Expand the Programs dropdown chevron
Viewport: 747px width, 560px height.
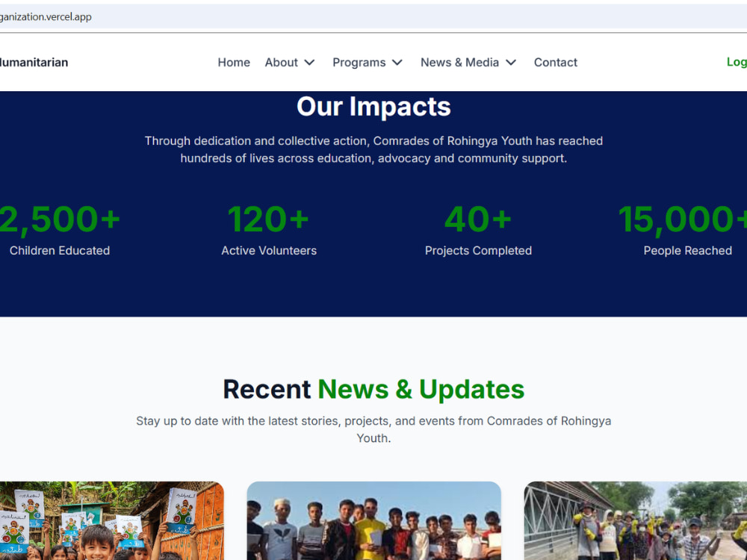coord(397,63)
